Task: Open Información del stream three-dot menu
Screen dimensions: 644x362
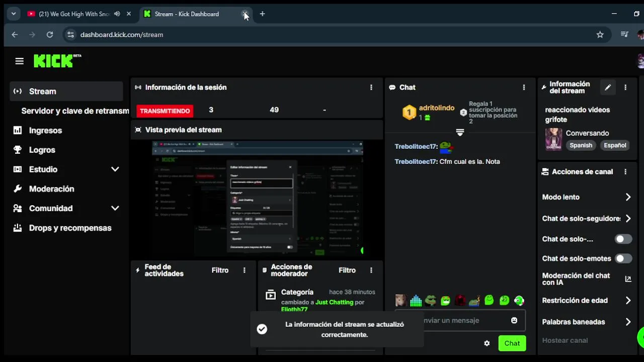Action: tap(625, 87)
